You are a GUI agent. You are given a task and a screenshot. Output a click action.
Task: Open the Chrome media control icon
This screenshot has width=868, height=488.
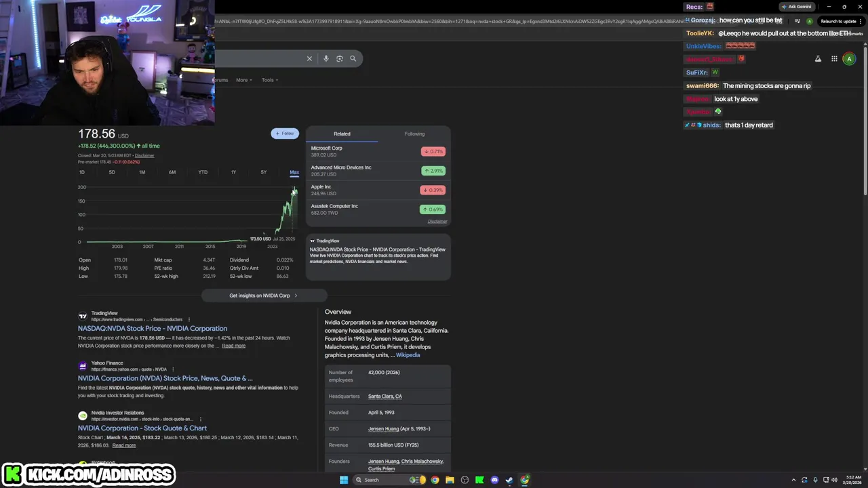pos(797,21)
